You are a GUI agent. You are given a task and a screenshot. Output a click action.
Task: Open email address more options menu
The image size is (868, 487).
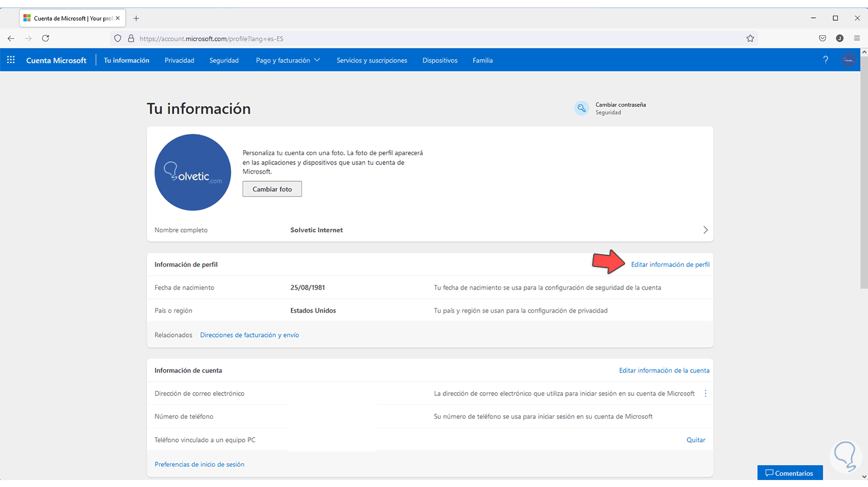705,393
